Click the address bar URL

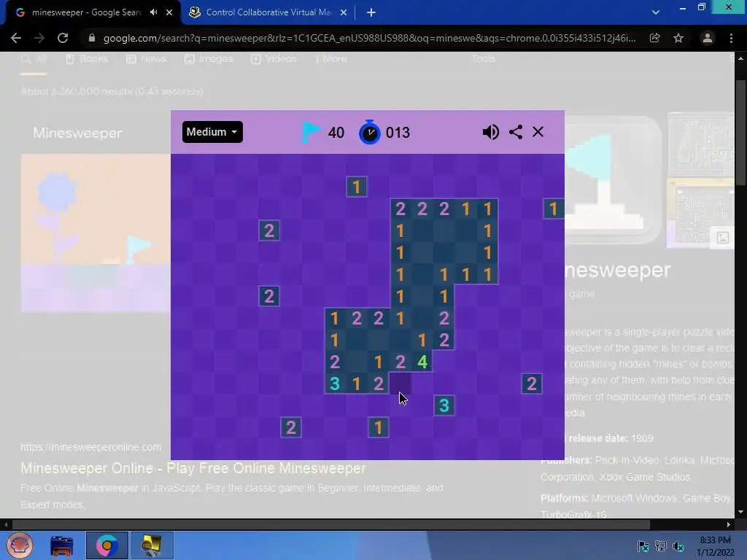click(x=369, y=38)
